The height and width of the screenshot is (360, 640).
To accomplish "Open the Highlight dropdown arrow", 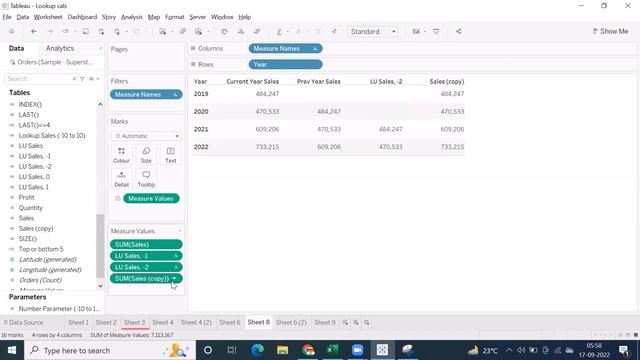I will point(288,31).
